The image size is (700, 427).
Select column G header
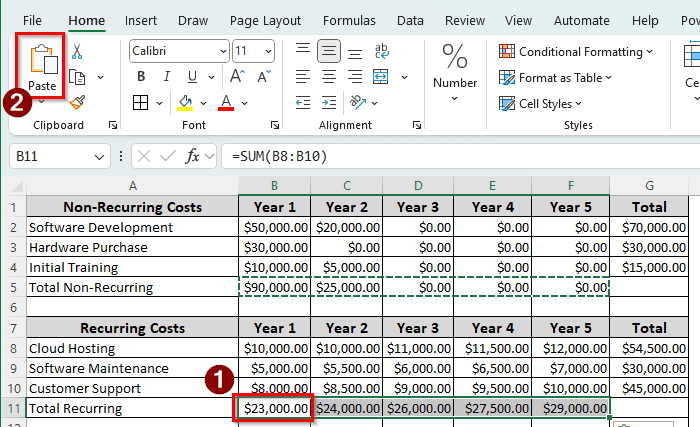coord(649,186)
